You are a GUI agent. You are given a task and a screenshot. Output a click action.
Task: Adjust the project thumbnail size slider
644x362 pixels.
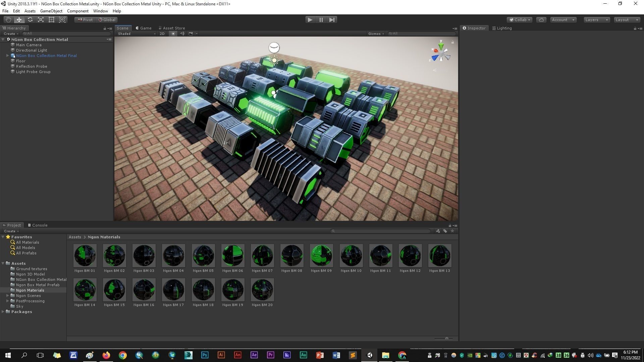[x=446, y=339]
